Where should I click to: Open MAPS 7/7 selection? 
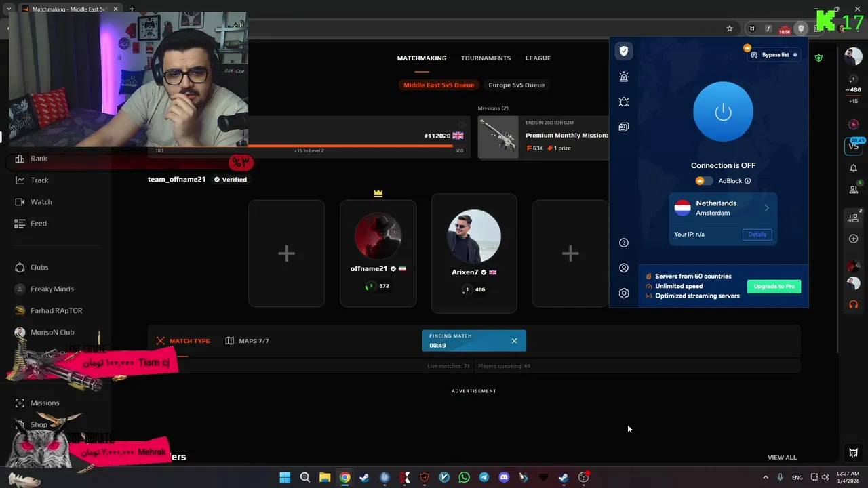tap(248, 341)
